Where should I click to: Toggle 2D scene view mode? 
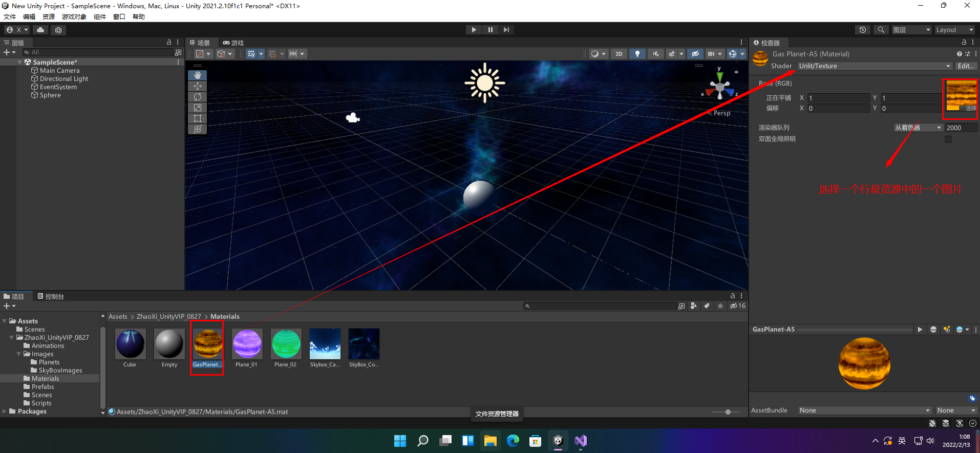pos(619,54)
